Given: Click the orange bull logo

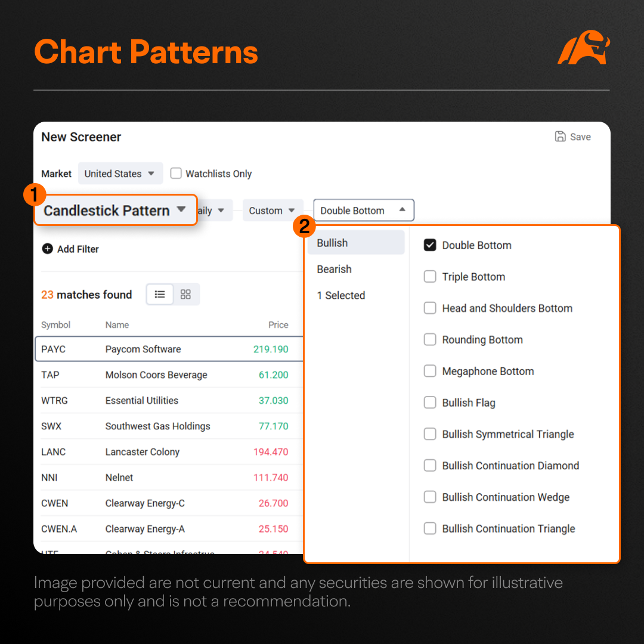Looking at the screenshot, I should tap(584, 47).
